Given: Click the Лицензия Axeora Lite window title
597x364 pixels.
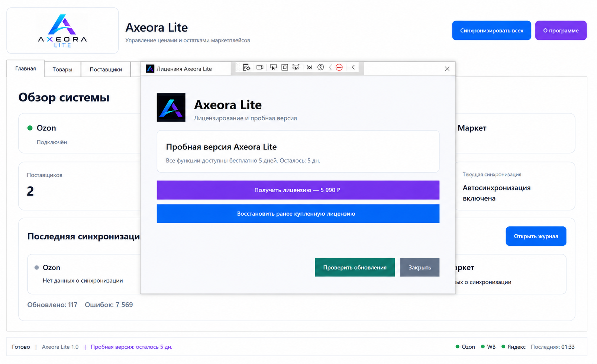Looking at the screenshot, I should [184, 69].
